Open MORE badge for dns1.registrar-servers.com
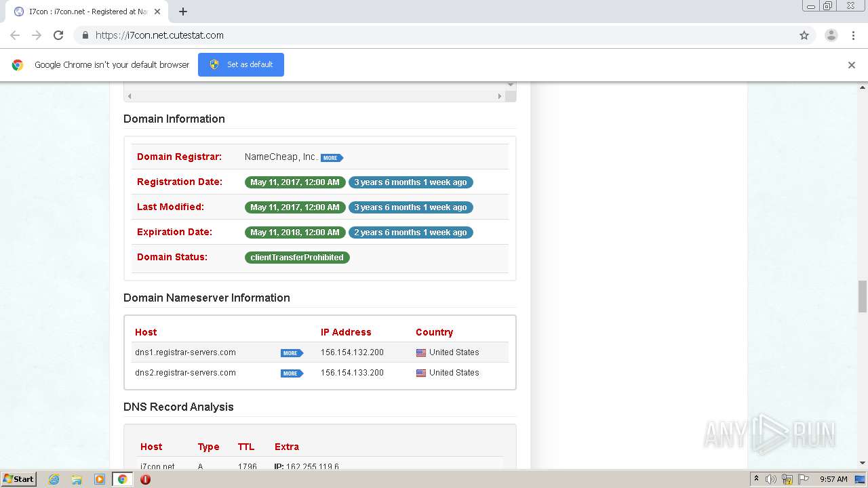 pyautogui.click(x=292, y=353)
